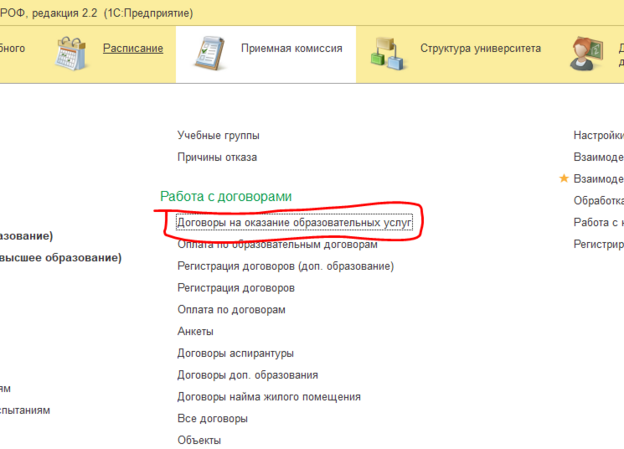
Task: Click the orange favorite star icon
Action: pyautogui.click(x=564, y=178)
